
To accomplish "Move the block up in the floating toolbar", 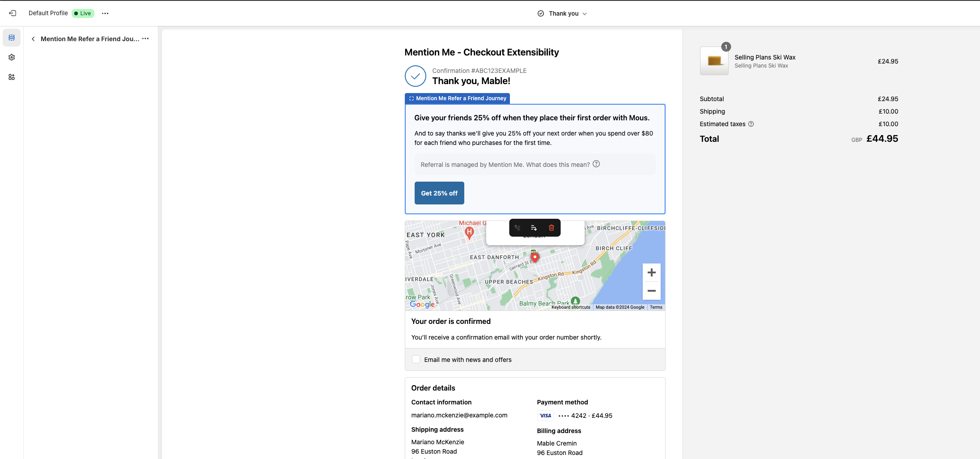I will coord(518,228).
